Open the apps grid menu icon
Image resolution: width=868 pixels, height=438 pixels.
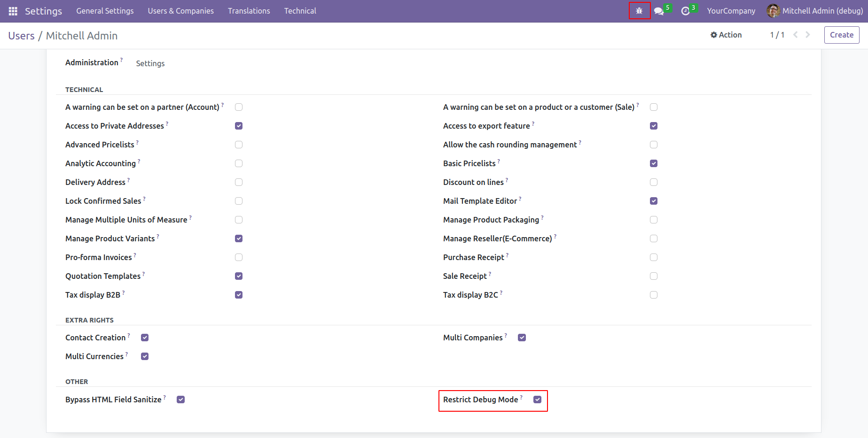click(x=13, y=11)
